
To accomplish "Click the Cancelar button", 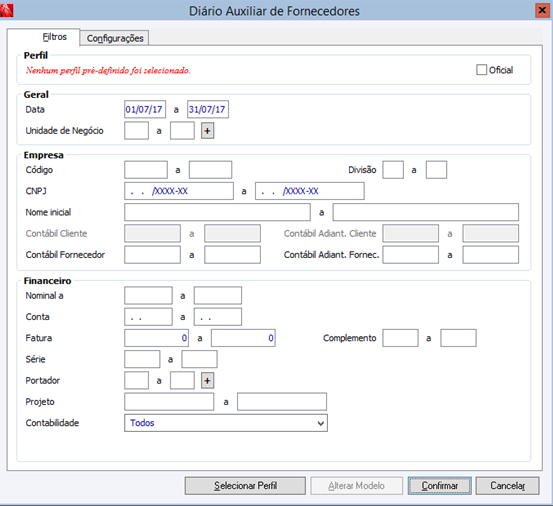I will coord(507,486).
